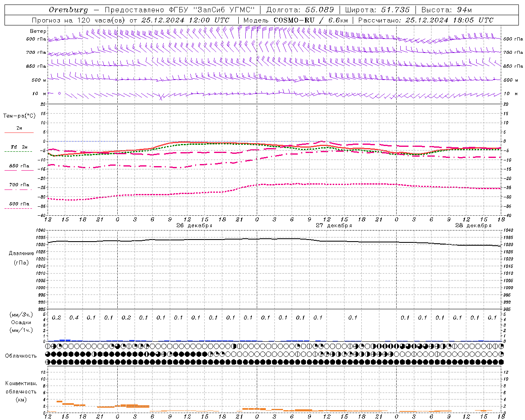525x420 pixels.
Task: Click the "Долгота: 55.089" header field
Action: tap(300, 10)
